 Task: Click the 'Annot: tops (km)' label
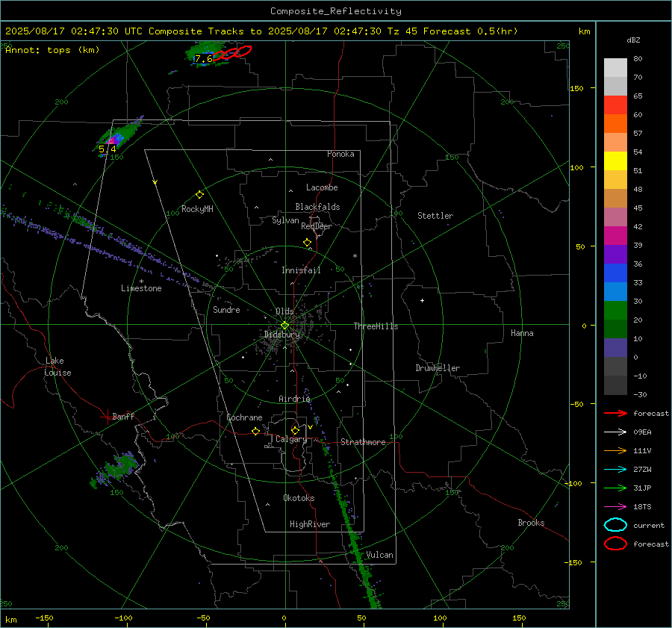pos(52,50)
